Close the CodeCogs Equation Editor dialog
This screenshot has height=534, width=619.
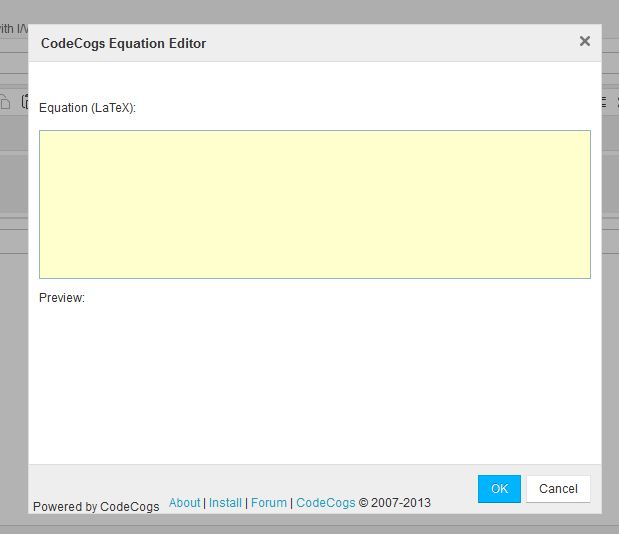pos(585,41)
